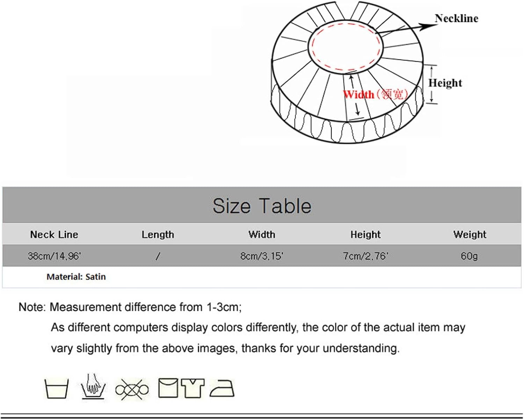Click the red Width label in diagram
The height and width of the screenshot is (420, 524).
(x=358, y=94)
